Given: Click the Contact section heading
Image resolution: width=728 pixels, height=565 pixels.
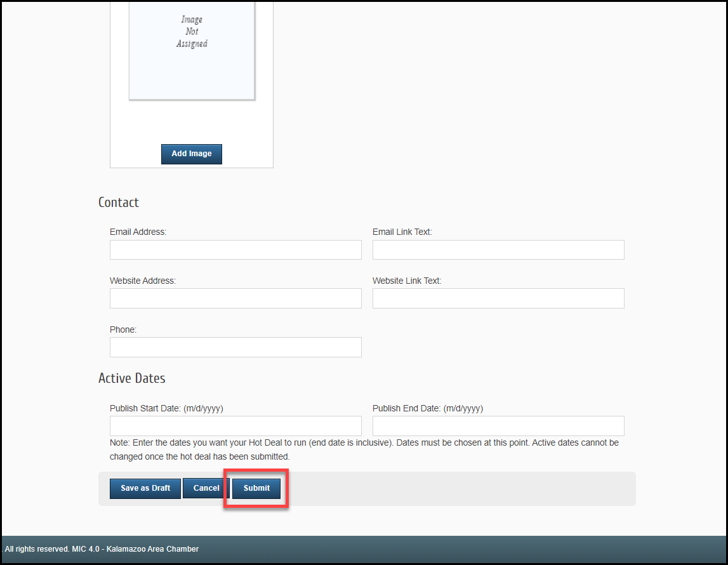Looking at the screenshot, I should pyautogui.click(x=119, y=203).
